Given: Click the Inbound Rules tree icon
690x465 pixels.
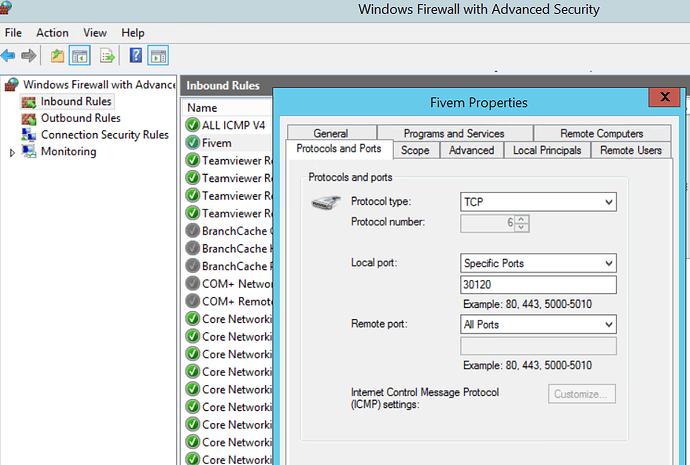Looking at the screenshot, I should click(29, 102).
